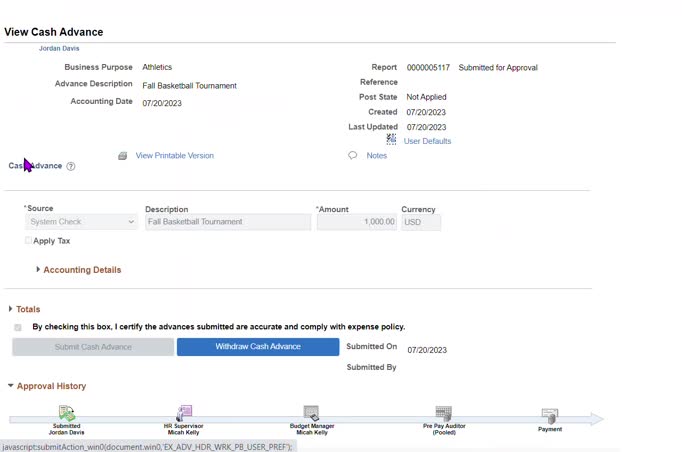Image resolution: width=682 pixels, height=452 pixels.
Task: Open the View Printable Version link
Action: coord(174,155)
